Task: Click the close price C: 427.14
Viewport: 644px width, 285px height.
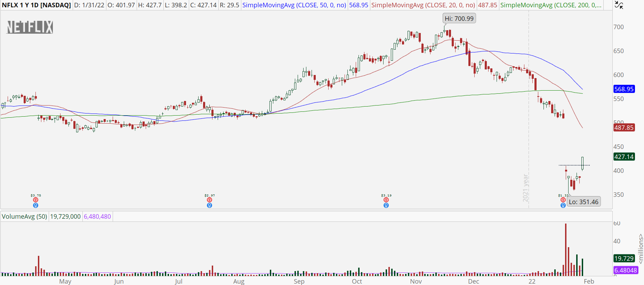Action: (x=203, y=5)
